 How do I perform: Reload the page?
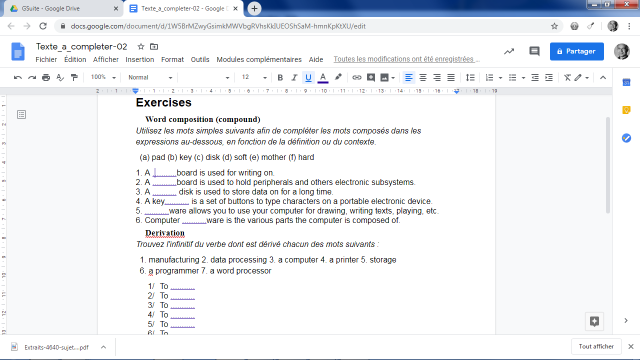tap(43, 26)
